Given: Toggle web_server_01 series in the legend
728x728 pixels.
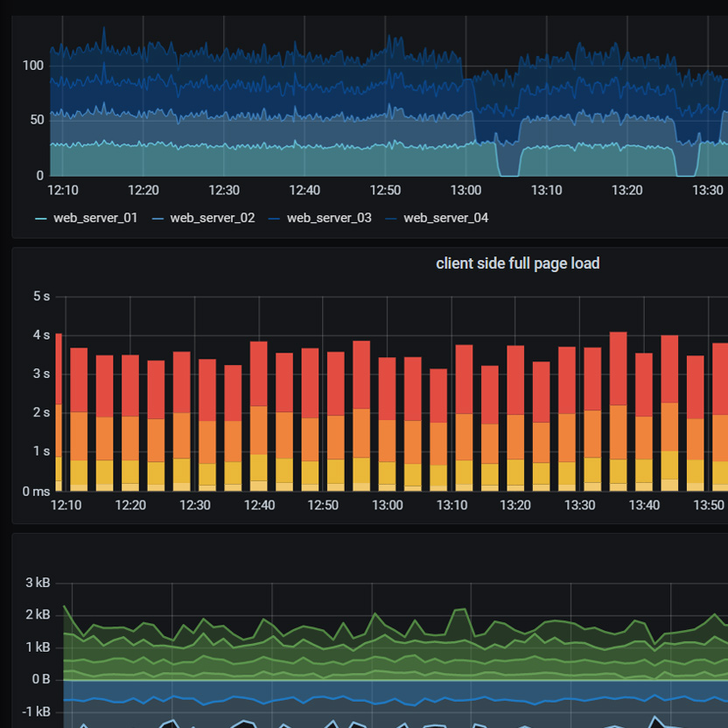Looking at the screenshot, I should (95, 218).
